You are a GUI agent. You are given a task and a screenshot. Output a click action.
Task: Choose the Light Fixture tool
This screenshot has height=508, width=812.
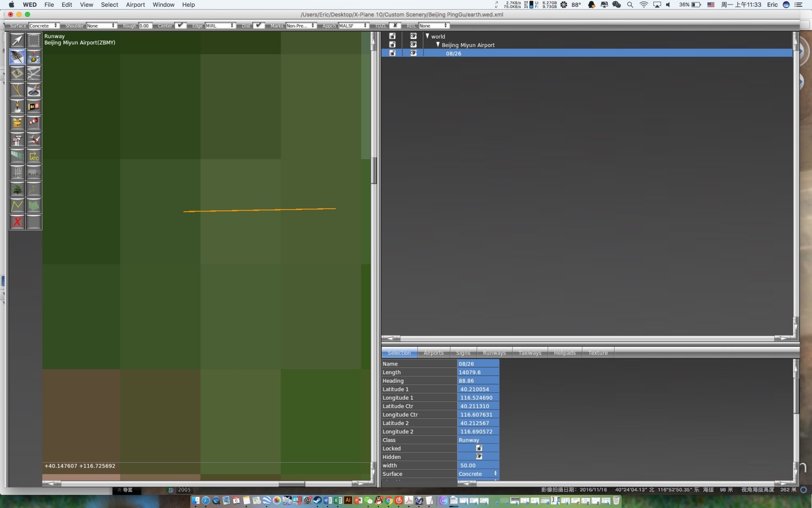(x=17, y=106)
